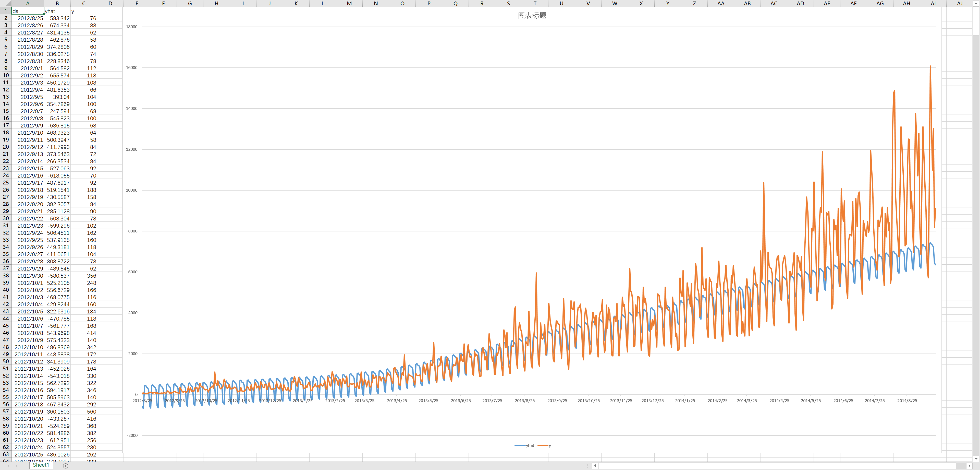Click the date cell 2012/10/25
Screen dimensions: 980x470
click(x=27, y=454)
